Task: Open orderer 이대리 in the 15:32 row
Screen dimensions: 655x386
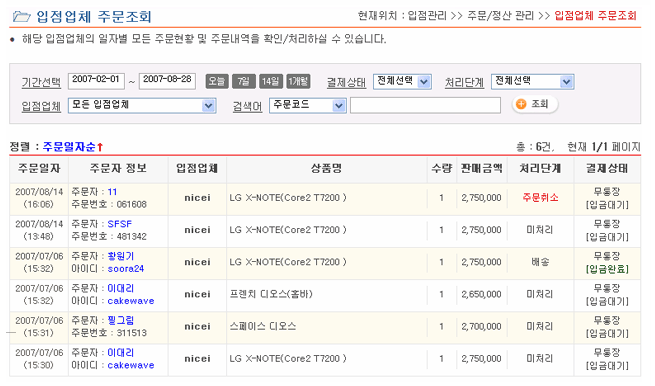Action: click(x=121, y=288)
